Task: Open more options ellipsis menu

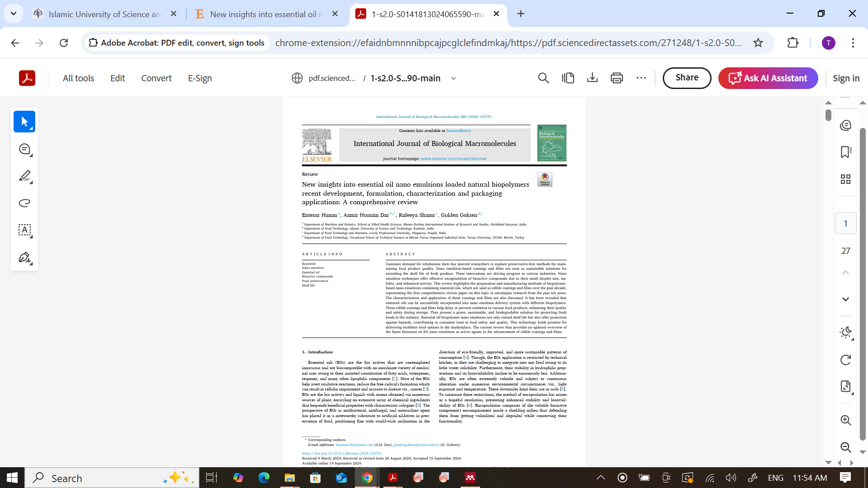Action: pyautogui.click(x=641, y=78)
